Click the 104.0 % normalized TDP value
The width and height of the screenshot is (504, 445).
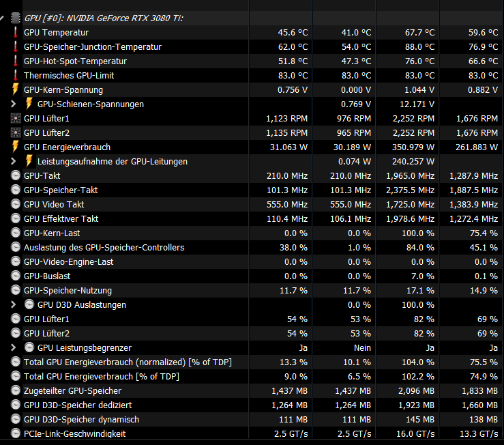click(x=418, y=362)
